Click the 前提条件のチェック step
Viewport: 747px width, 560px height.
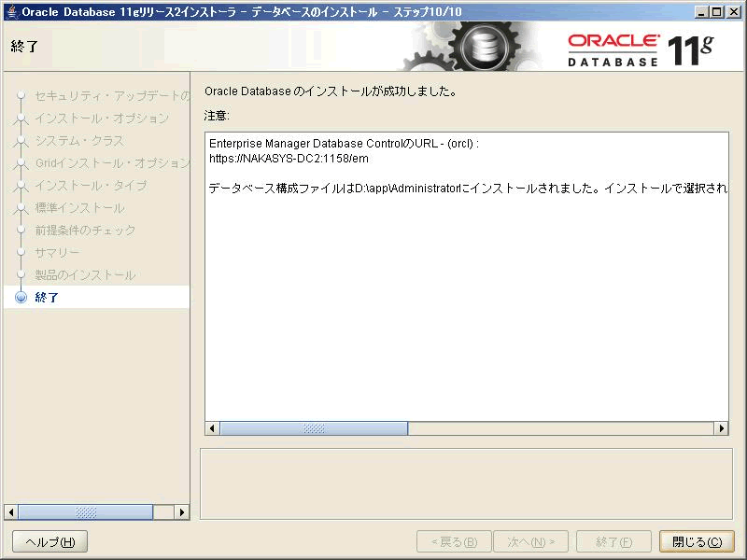coord(85,231)
